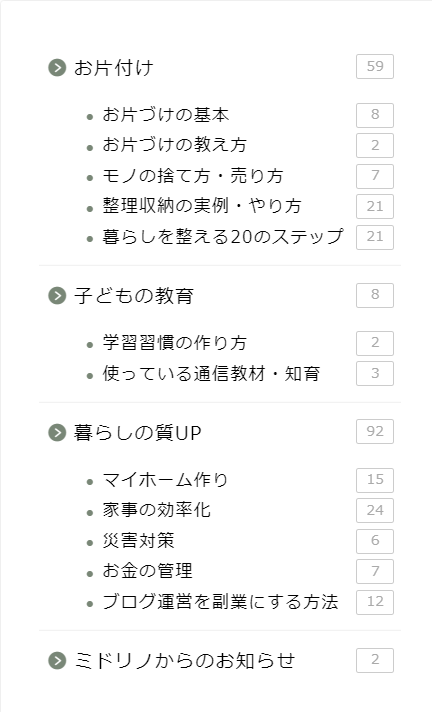432x712 pixels.
Task: Open 災害対策 subcategory
Action: pos(139,540)
